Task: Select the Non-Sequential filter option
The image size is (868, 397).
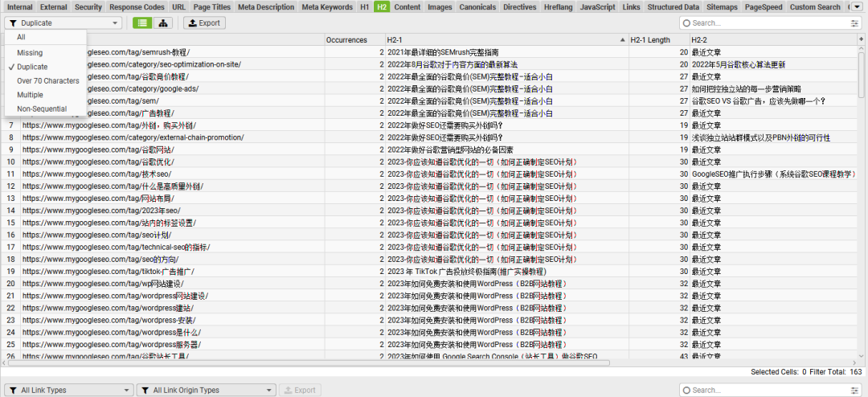Action: [42, 108]
